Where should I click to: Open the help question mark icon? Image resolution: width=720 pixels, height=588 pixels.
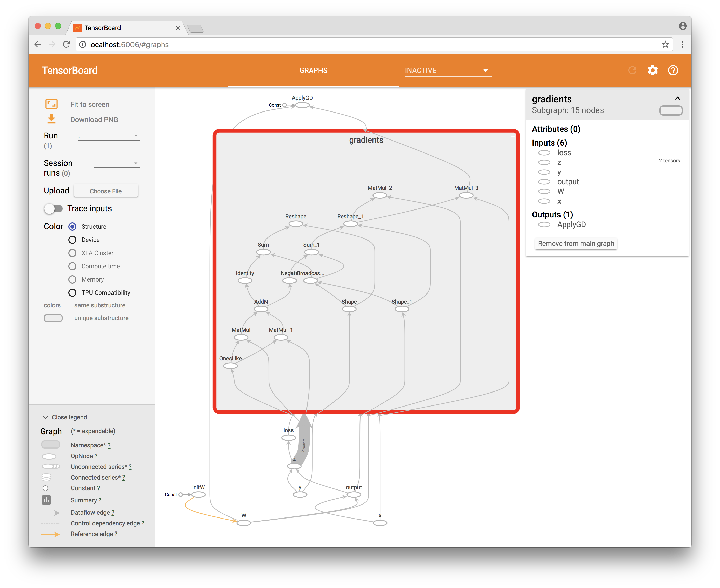tap(673, 71)
